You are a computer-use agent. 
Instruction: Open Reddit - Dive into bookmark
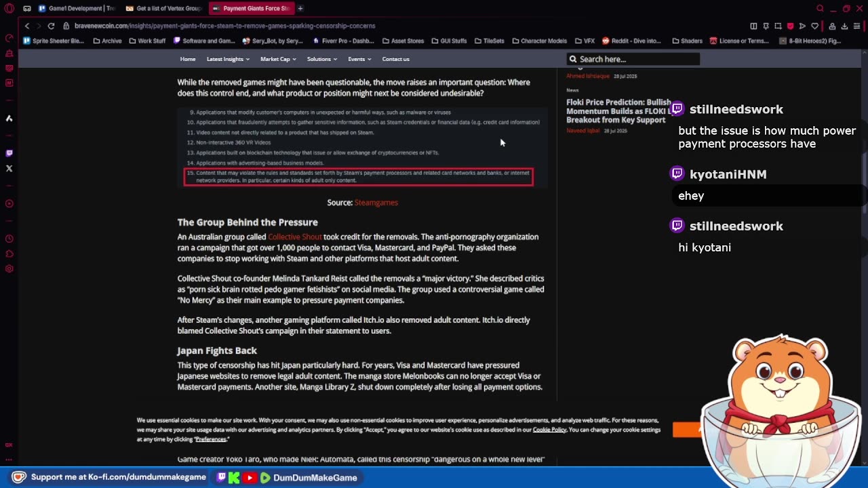tap(631, 41)
